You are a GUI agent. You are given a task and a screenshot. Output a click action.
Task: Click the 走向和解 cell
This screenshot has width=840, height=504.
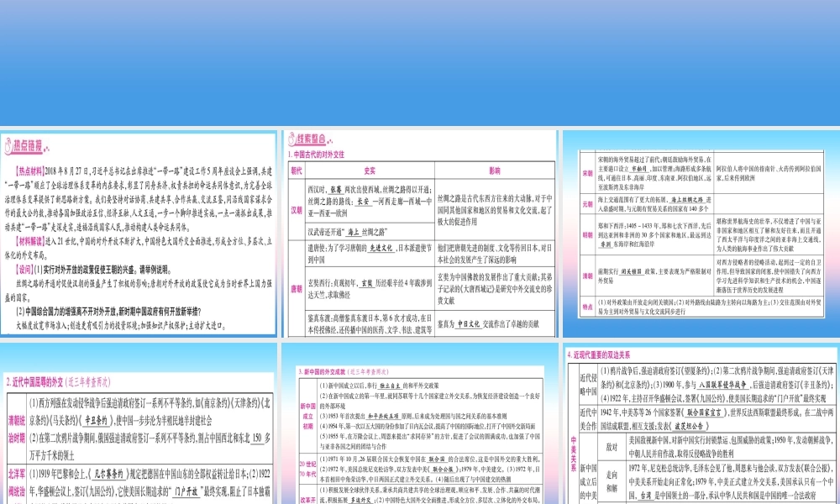(612, 481)
